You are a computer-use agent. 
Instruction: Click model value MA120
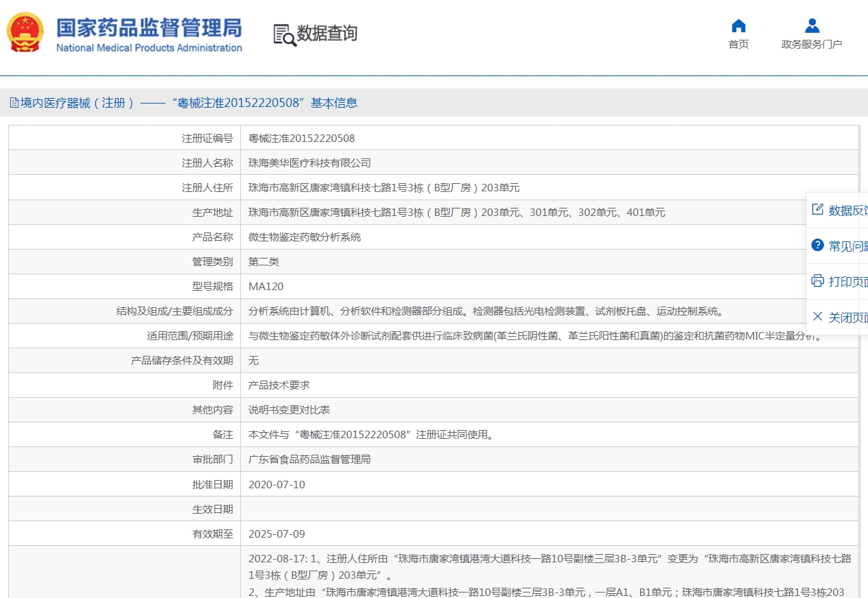click(266, 287)
